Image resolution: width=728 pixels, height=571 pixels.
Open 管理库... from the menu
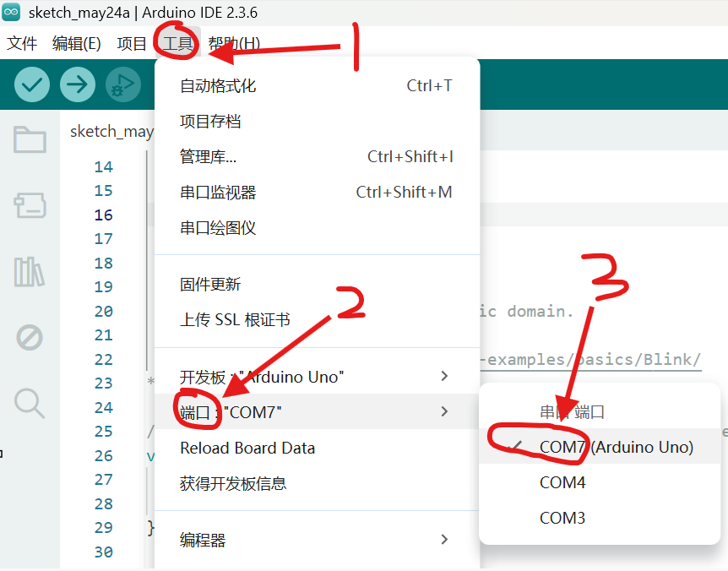(317, 157)
